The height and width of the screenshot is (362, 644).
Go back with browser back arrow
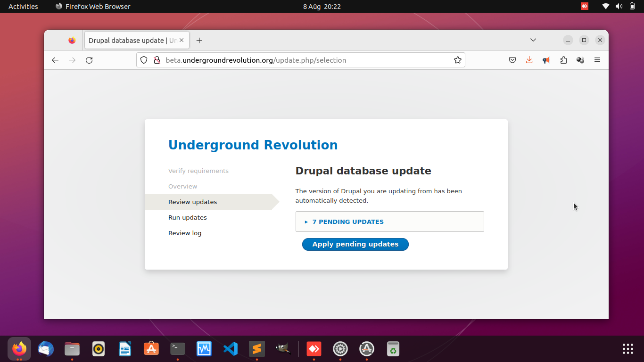point(55,60)
